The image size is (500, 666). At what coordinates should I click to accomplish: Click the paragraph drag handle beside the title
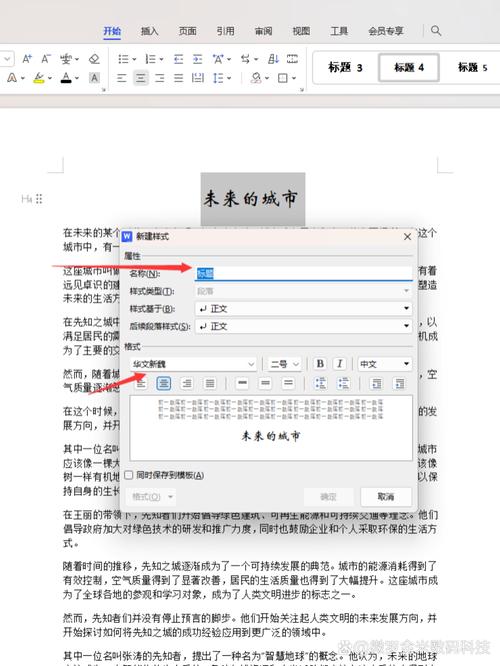click(x=39, y=199)
